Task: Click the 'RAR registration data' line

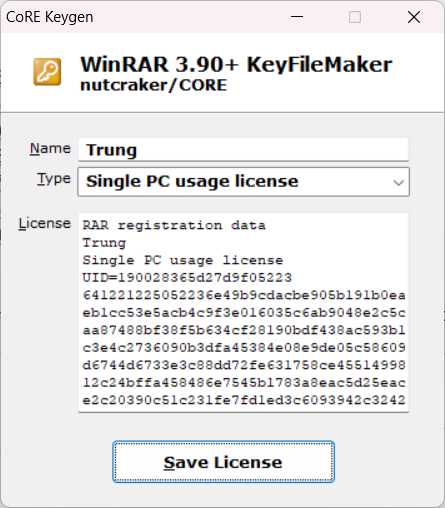Action: pos(174,225)
